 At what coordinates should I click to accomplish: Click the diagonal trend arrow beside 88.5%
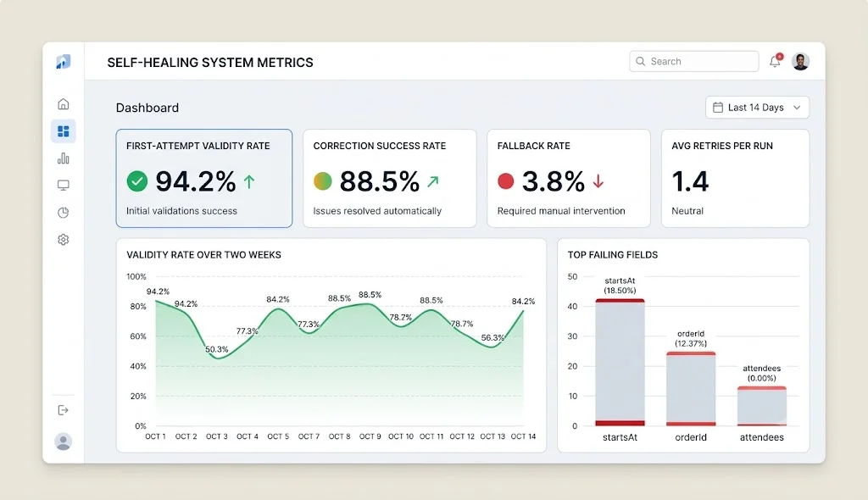coord(433,181)
